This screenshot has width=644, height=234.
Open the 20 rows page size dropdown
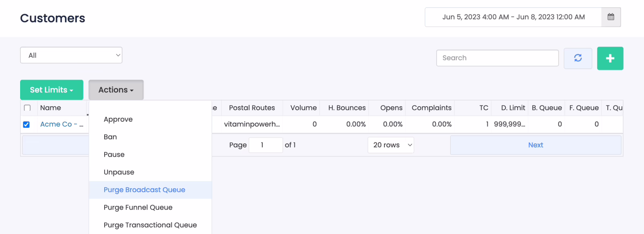391,145
